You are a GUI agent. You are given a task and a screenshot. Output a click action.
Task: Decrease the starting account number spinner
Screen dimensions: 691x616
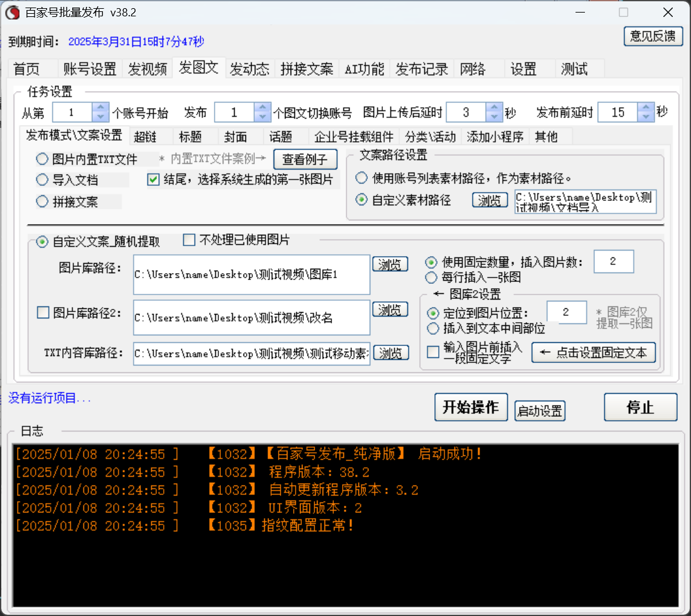(x=100, y=117)
